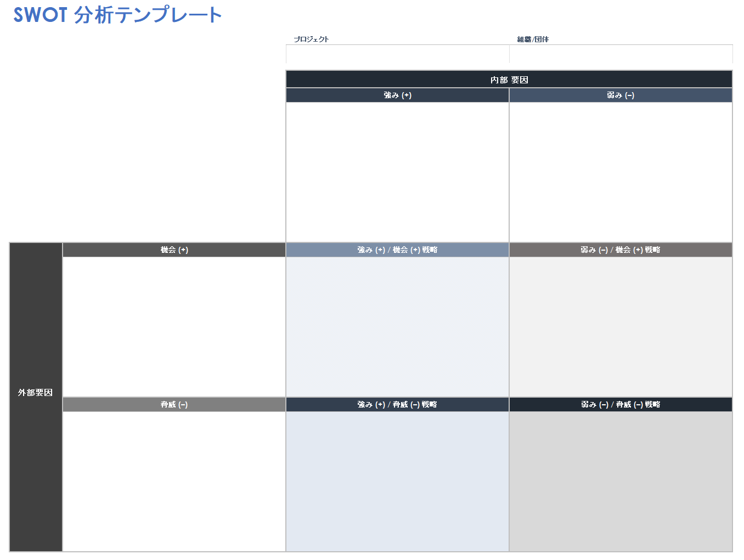Click the プロジェクト label
This screenshot has height=560, width=744.
[x=311, y=39]
